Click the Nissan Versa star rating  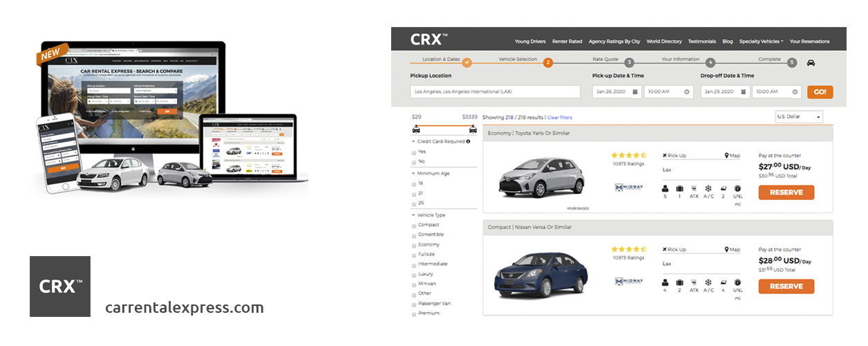(629, 250)
